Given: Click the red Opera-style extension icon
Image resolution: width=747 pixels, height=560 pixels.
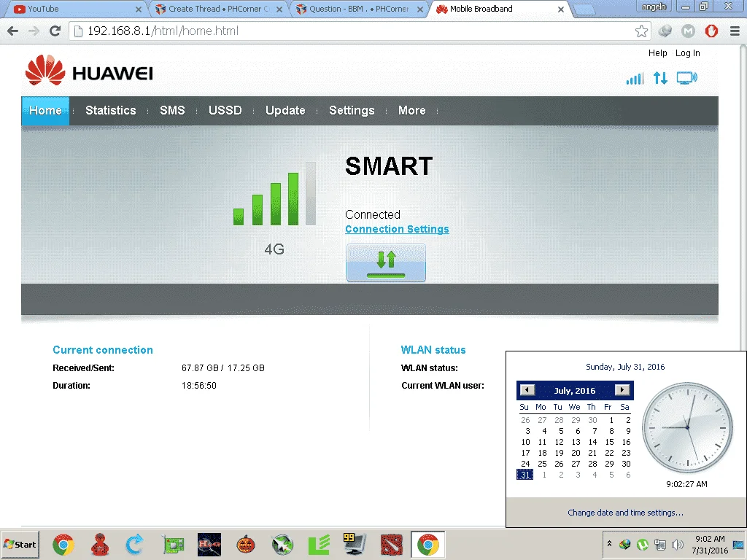Looking at the screenshot, I should (x=711, y=31).
